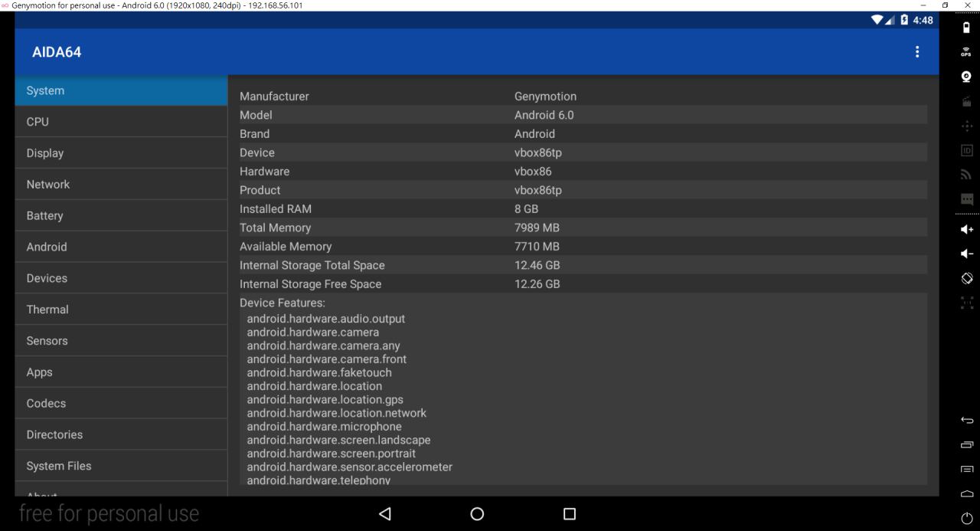Click Genymotion pixel perfect scaling icon
The height and width of the screenshot is (531, 980).
click(966, 303)
